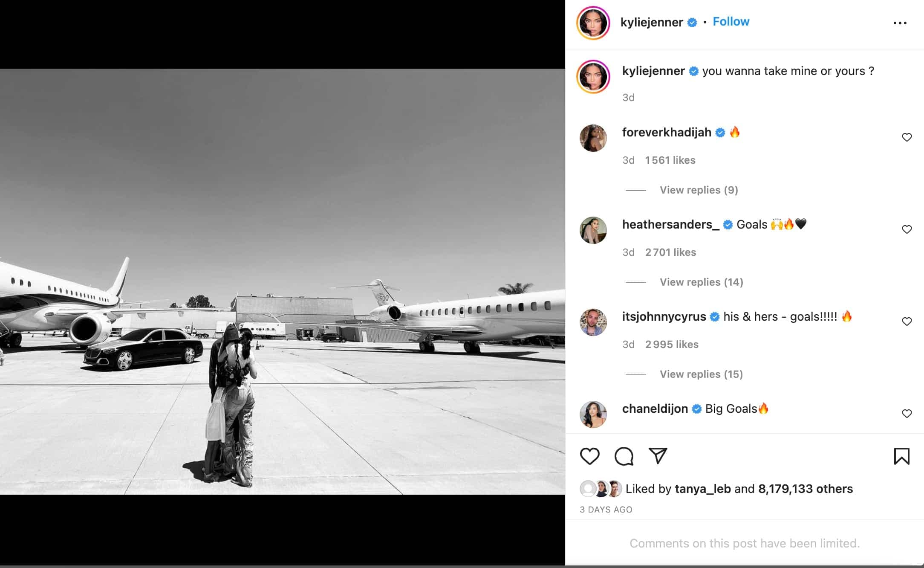Like itsjohnnycyrus's his & hers comment

coord(907,322)
